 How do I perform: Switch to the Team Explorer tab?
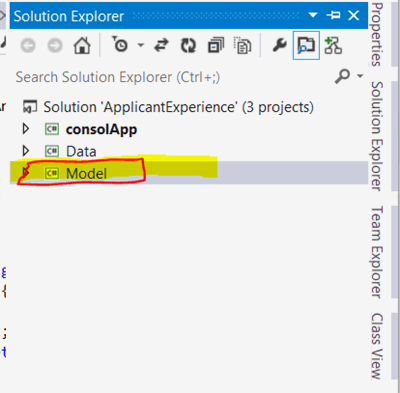[x=377, y=252]
